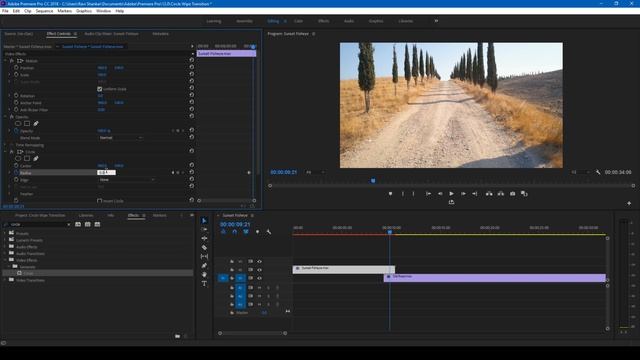
Task: Select the Selection tool arrow
Action: pos(204,220)
